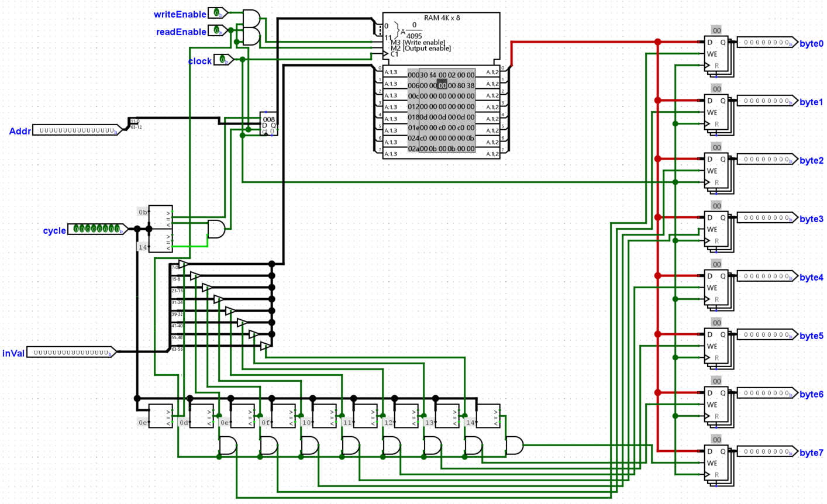Click the Addr input pin value field

click(77, 130)
